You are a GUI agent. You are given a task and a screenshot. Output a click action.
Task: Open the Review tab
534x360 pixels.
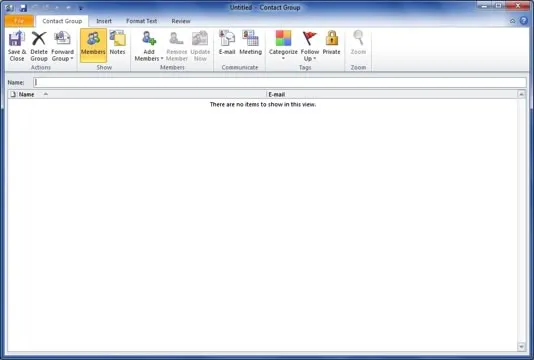pos(181,21)
